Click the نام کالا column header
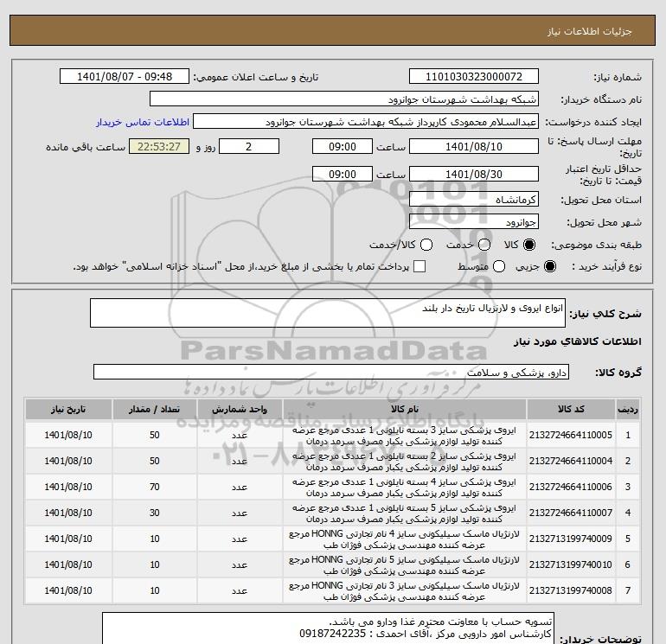Viewport: 666px width, 644px height. tap(405, 409)
